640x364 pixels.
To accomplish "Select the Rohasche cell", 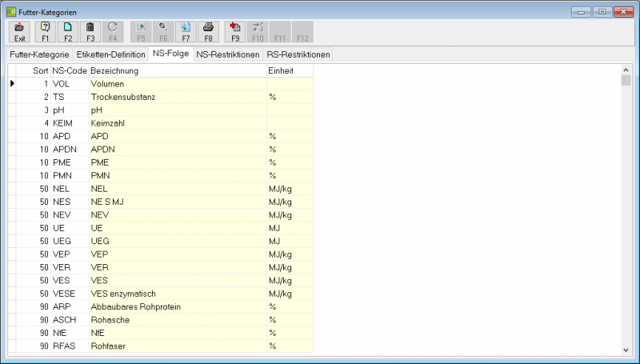I will 178,319.
